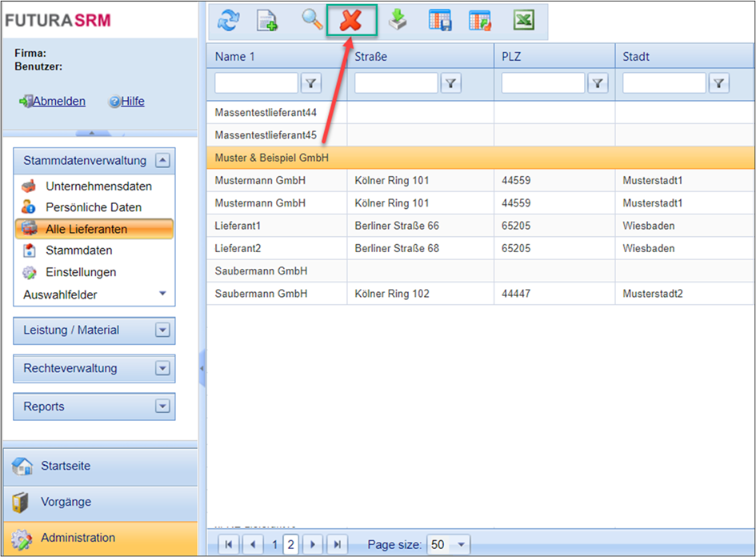The height and width of the screenshot is (557, 756).
Task: Click the Straße filter text field
Action: click(x=396, y=82)
